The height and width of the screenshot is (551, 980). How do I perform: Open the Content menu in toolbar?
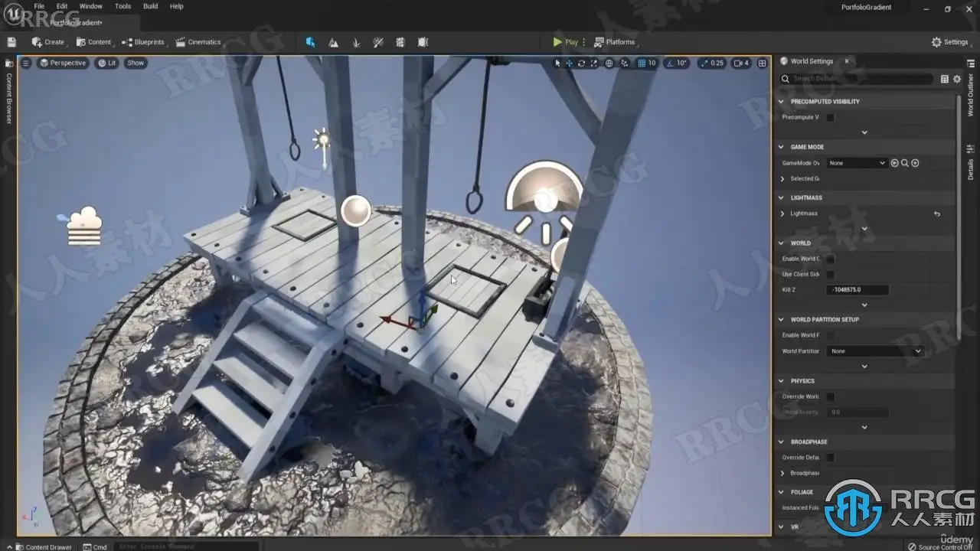(x=93, y=42)
